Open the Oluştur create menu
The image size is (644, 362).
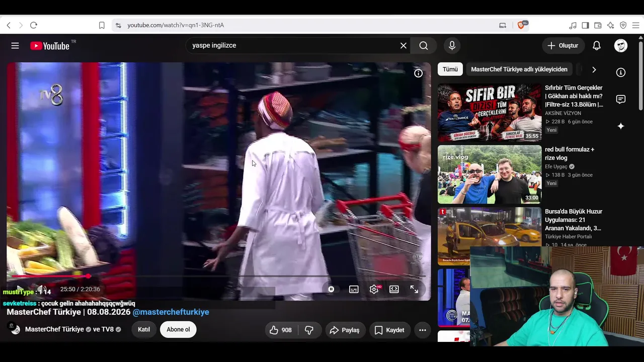click(563, 46)
